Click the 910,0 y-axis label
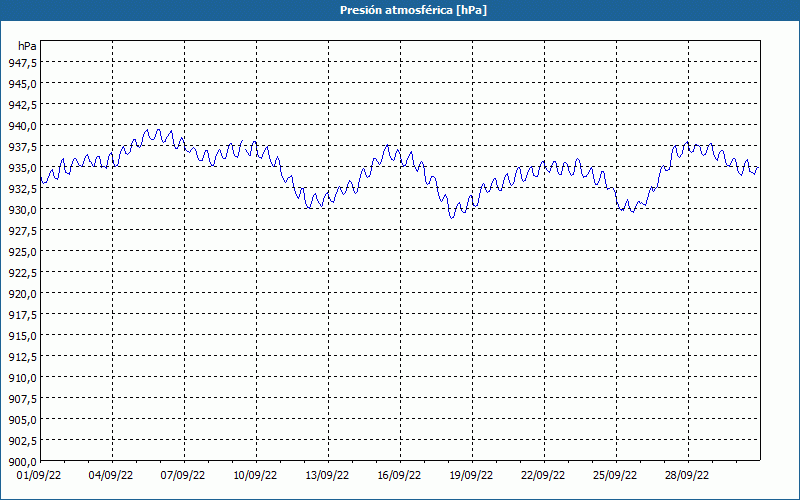Image resolution: width=800 pixels, height=500 pixels. coord(22,378)
